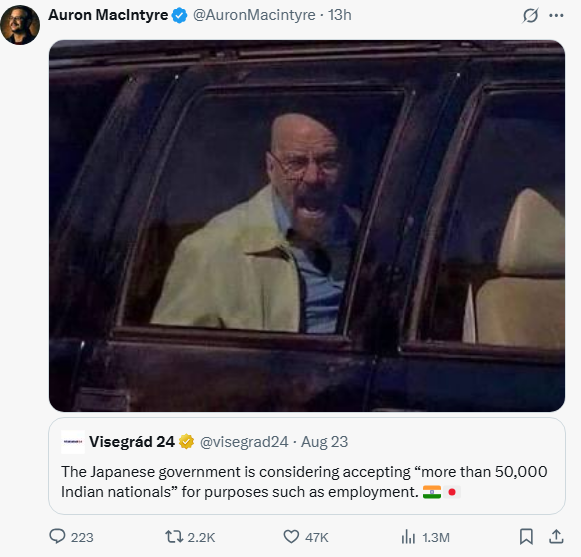View post analytics bar chart icon
Screen dimensions: 581x557
pos(408,536)
